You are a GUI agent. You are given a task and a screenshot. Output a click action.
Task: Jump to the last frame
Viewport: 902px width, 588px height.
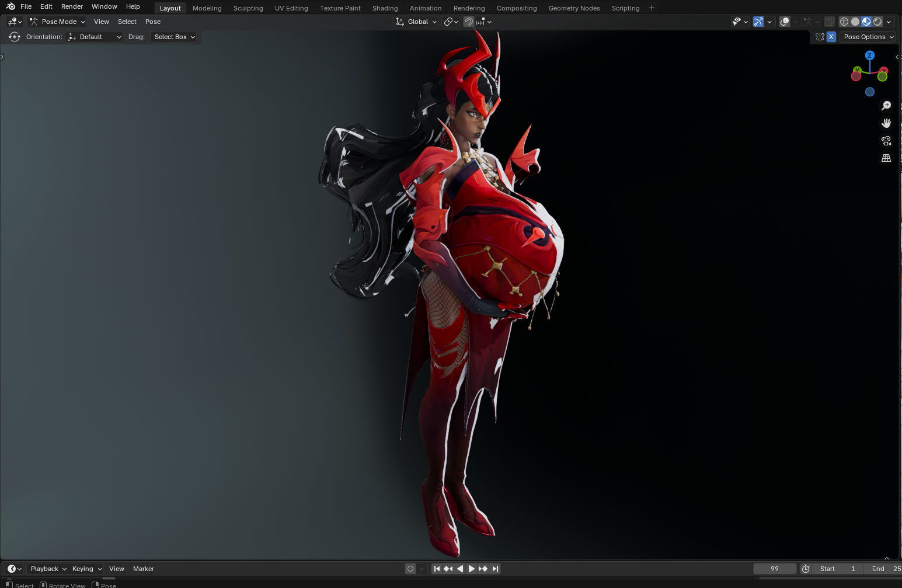point(495,569)
